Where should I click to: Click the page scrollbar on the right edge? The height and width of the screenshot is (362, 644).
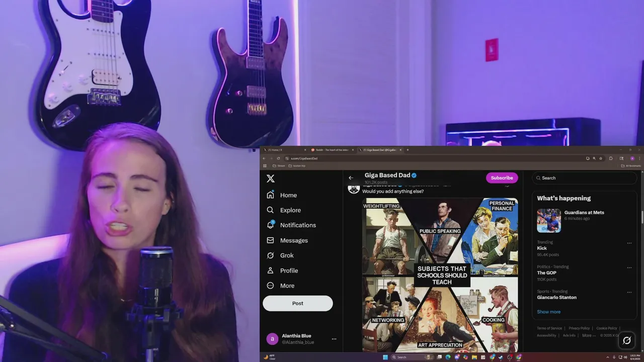pyautogui.click(x=642, y=217)
